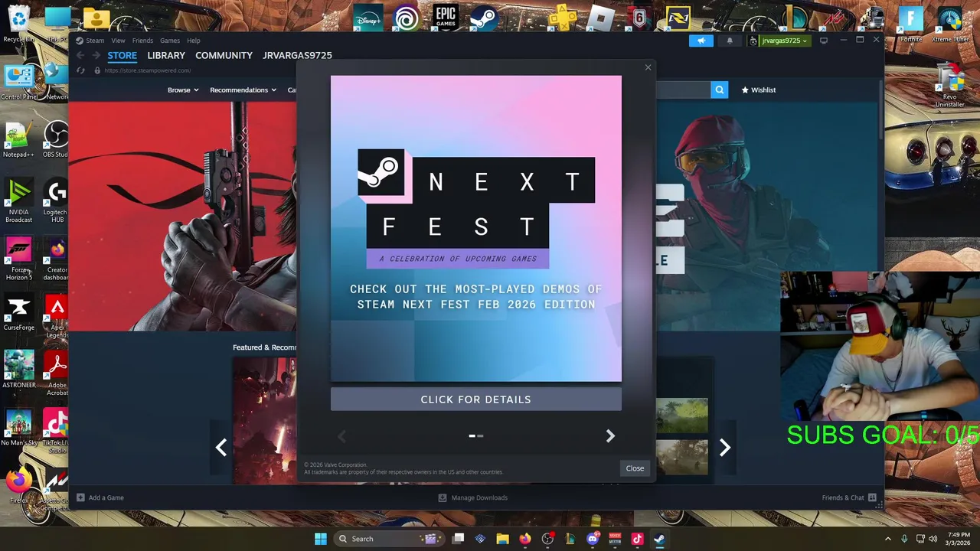Open Manage Downloads
Viewport: 980px width, 551px height.
coord(472,497)
